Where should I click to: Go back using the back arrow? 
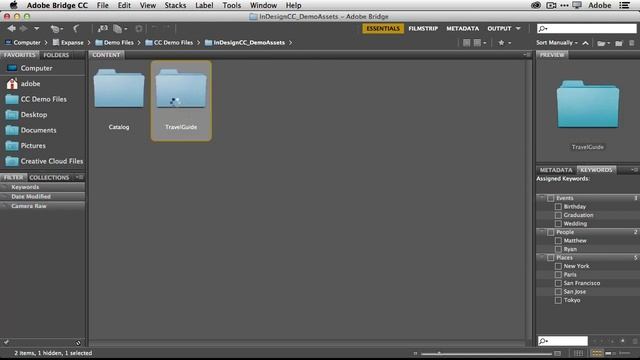click(12, 29)
